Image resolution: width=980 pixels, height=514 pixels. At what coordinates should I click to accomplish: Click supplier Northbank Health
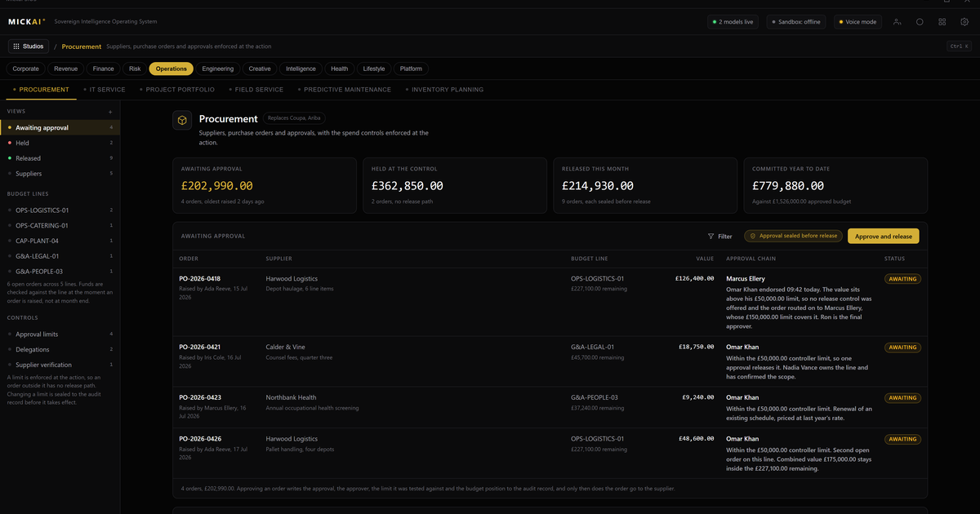(x=291, y=397)
